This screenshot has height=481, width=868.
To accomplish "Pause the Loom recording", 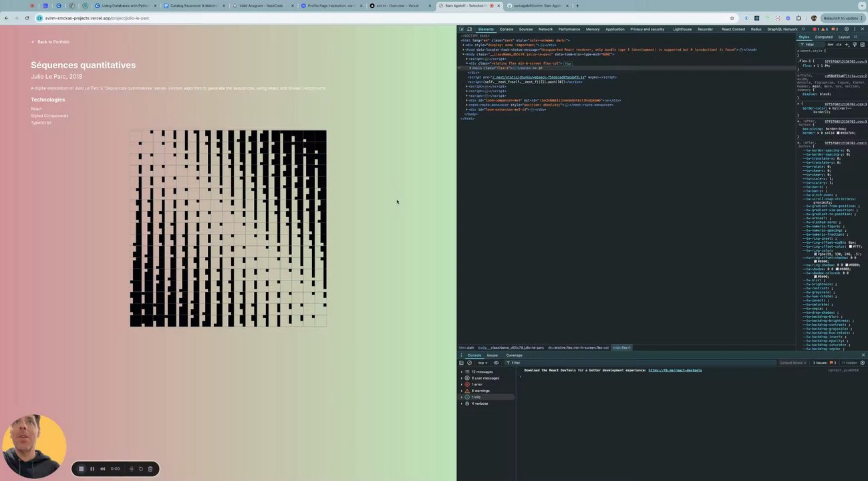I will (92, 469).
